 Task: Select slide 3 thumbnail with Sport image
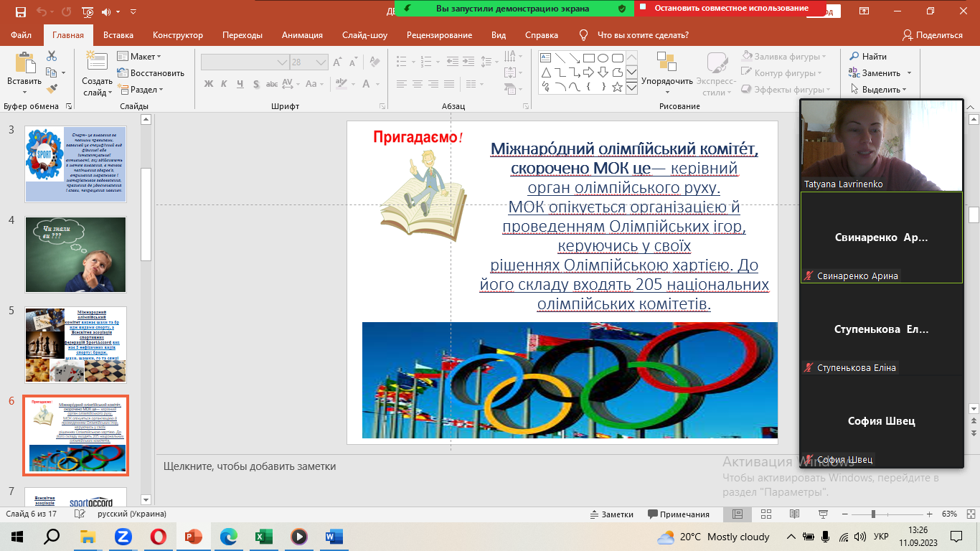point(75,164)
